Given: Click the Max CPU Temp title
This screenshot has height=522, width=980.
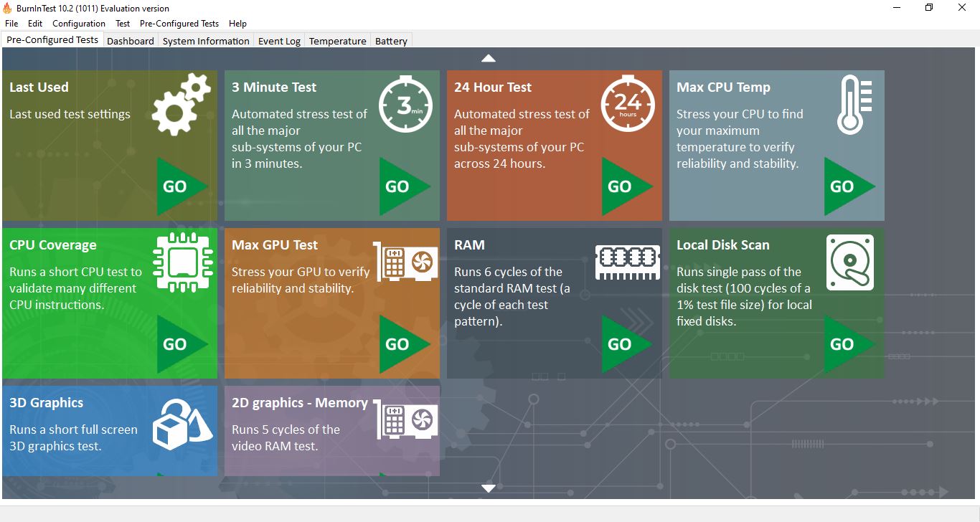Looking at the screenshot, I should (723, 87).
